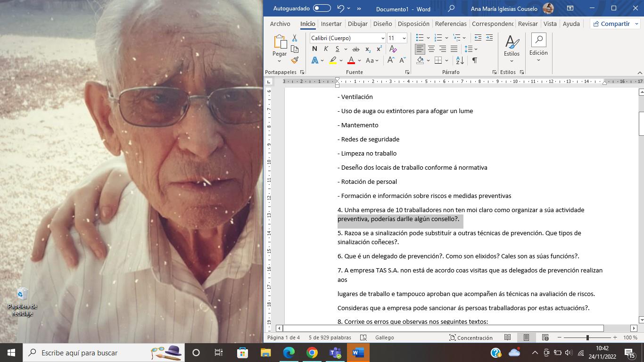
Task: Click the Sort A-Z icon
Action: pos(460,60)
